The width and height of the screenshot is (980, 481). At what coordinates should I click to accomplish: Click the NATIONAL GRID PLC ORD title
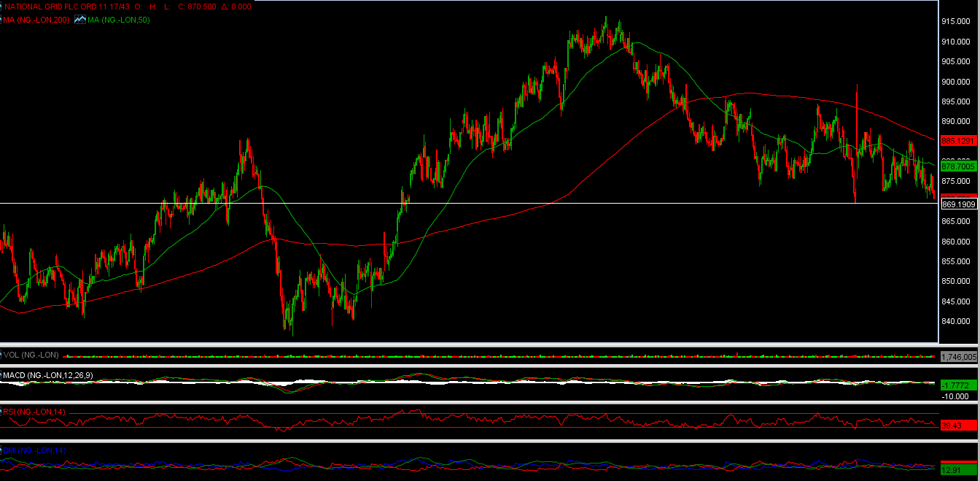(x=68, y=7)
